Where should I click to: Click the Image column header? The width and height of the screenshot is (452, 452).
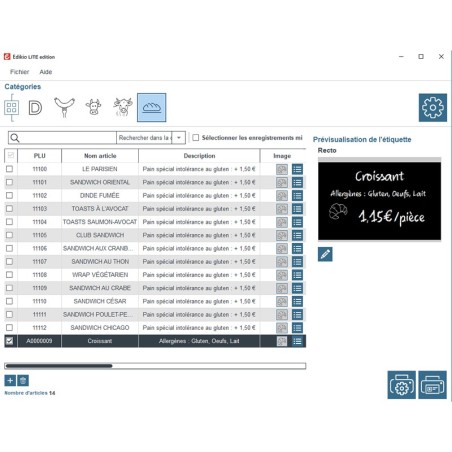pos(282,156)
